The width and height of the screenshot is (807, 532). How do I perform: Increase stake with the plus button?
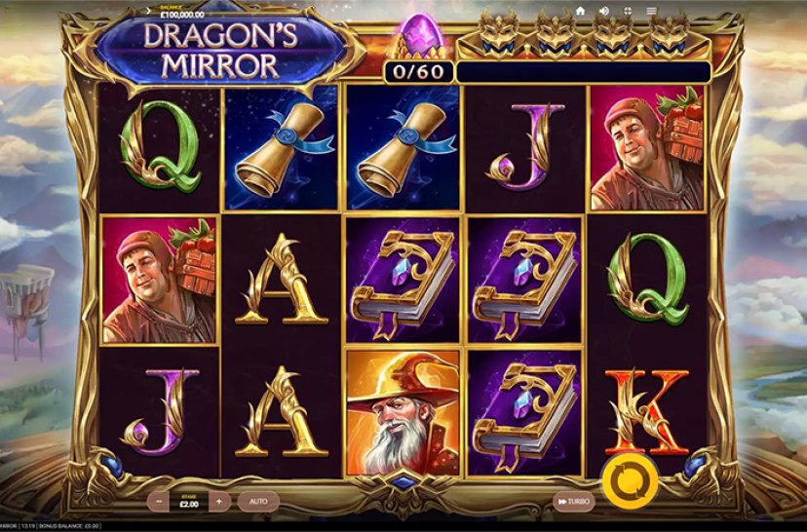tap(219, 502)
